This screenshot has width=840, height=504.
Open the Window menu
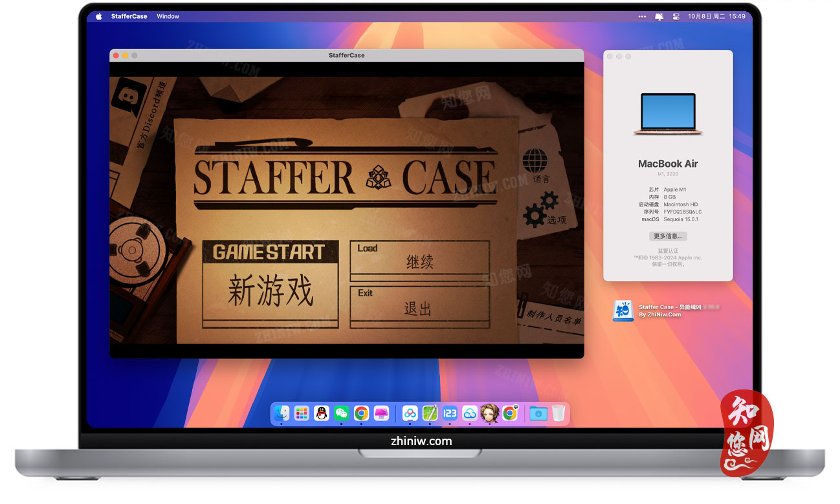coord(168,16)
